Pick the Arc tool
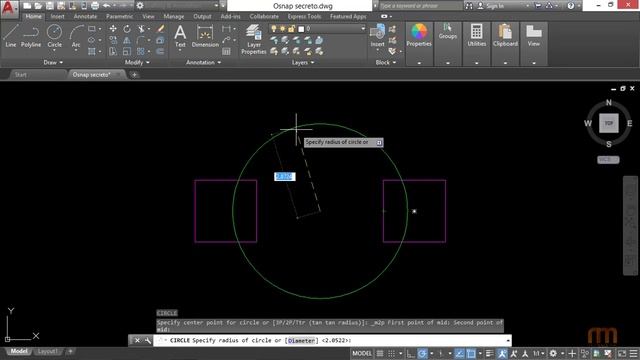This screenshot has width=640, height=360. pos(76,36)
